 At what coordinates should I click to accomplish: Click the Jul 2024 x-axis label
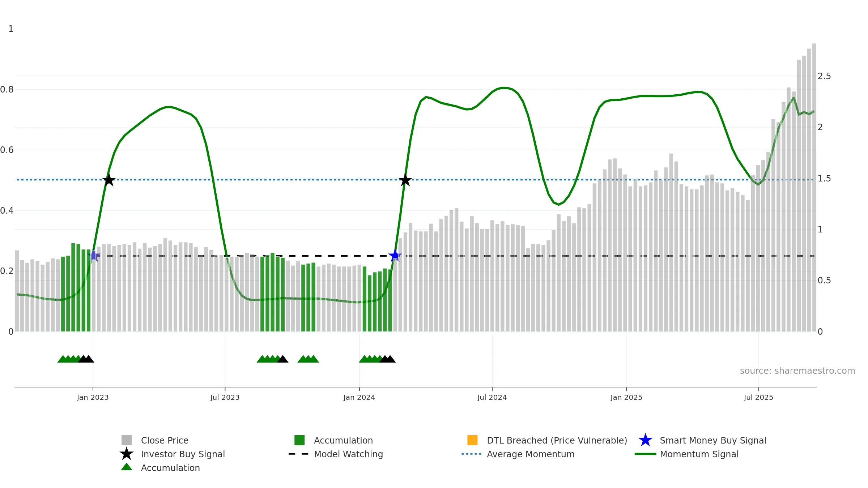tap(492, 397)
